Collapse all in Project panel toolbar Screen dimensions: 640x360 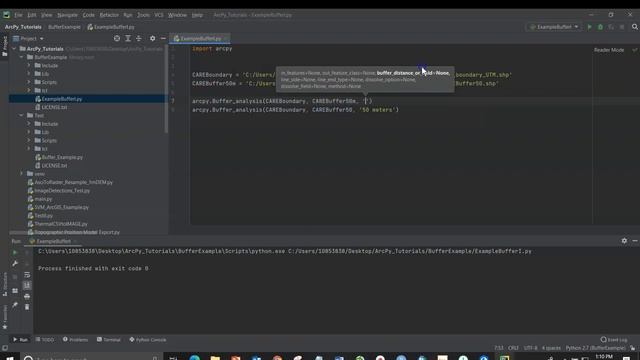click(x=139, y=38)
